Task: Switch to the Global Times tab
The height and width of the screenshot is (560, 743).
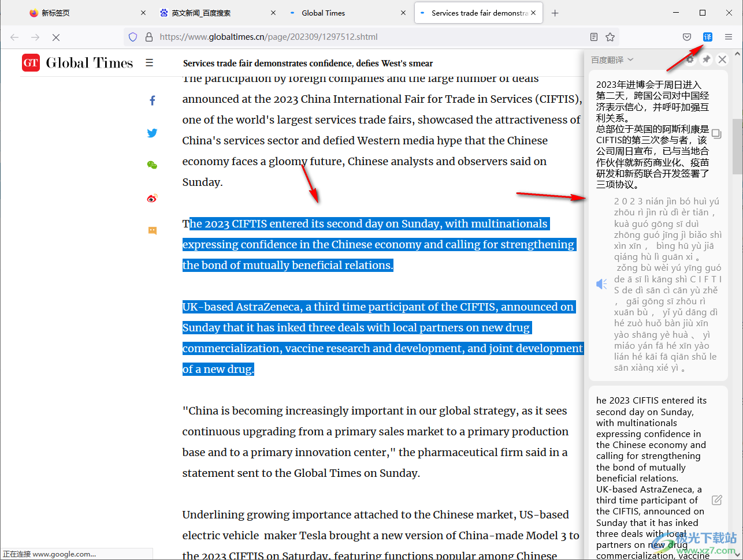Action: tap(347, 13)
